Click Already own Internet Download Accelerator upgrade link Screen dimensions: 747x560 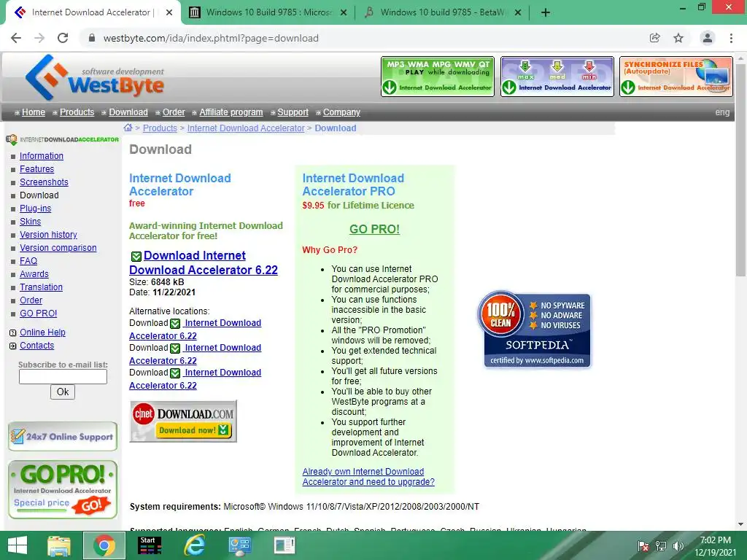tap(368, 477)
